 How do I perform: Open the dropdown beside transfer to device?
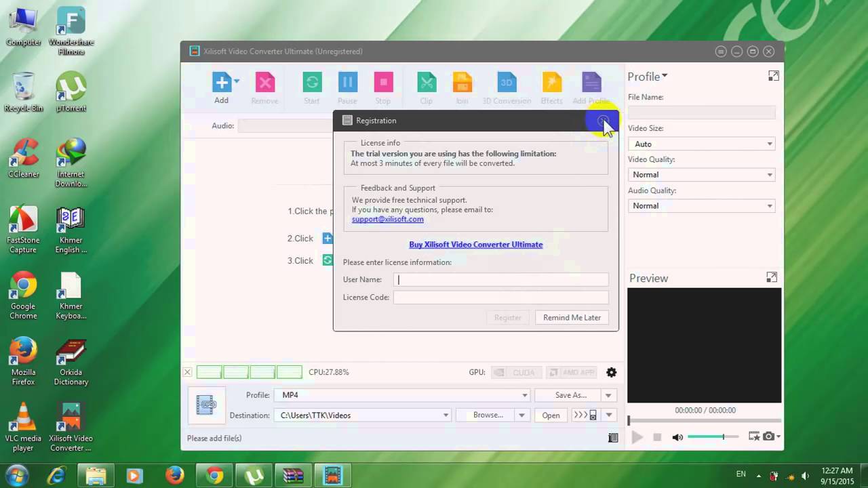click(609, 415)
